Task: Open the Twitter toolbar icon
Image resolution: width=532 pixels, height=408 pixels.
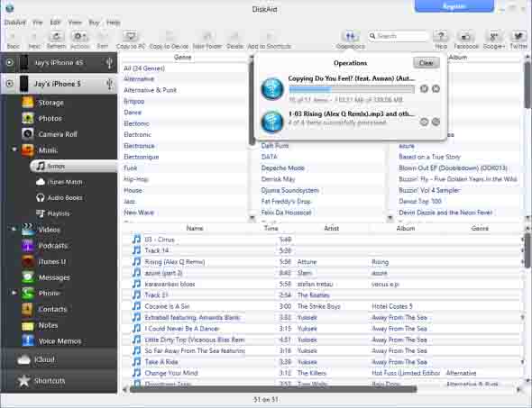Action: click(x=518, y=36)
